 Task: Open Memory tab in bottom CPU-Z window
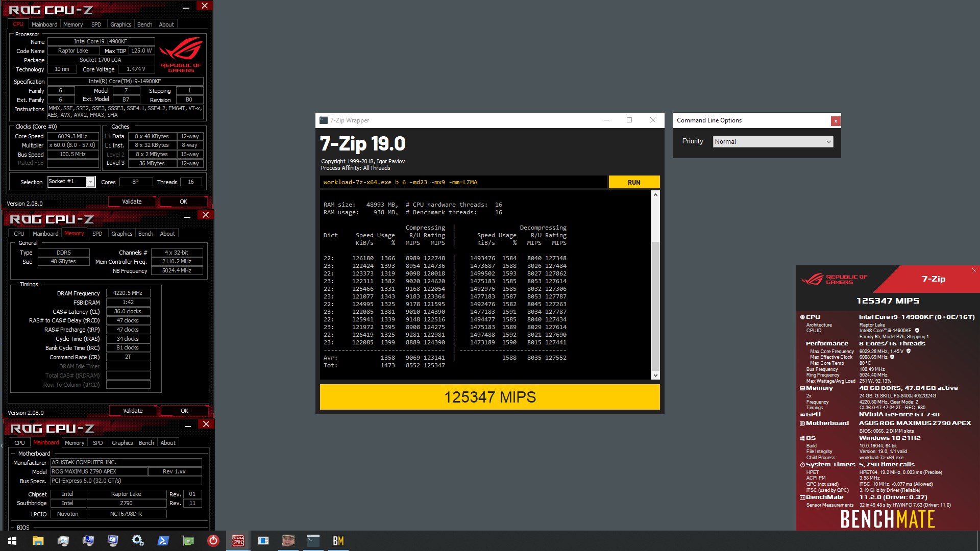(x=75, y=443)
